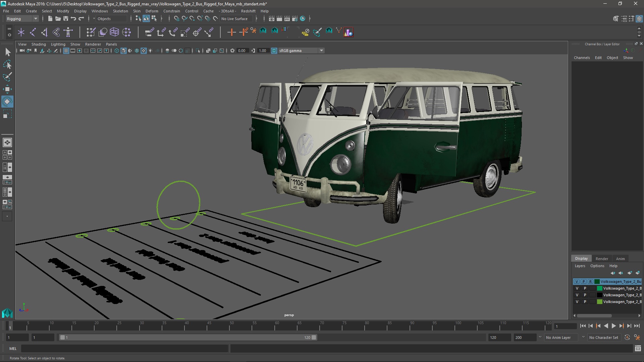Viewport: 644px width, 362px height.
Task: Activate the Lasso select tool
Action: 7,64
